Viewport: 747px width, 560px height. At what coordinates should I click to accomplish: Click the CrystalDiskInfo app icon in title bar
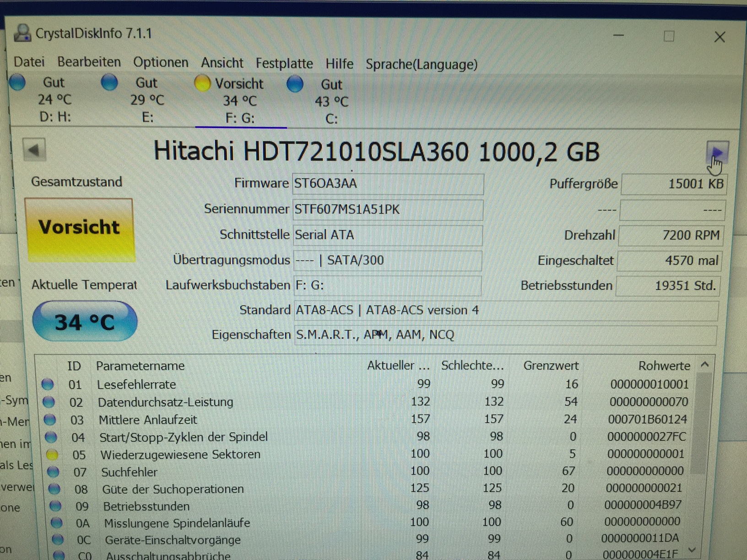22,33
